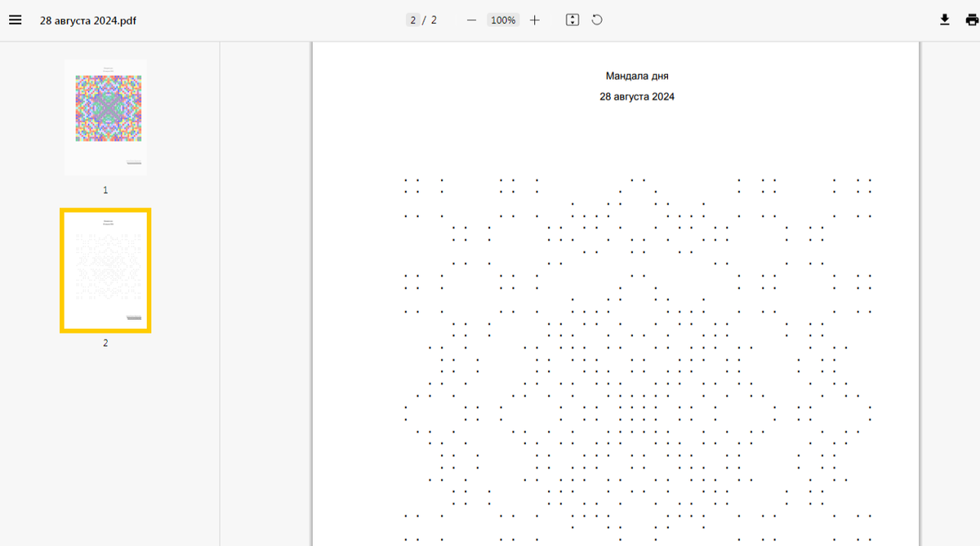Viewport: 980px width, 546px height.
Task: Print the document
Action: click(x=972, y=20)
